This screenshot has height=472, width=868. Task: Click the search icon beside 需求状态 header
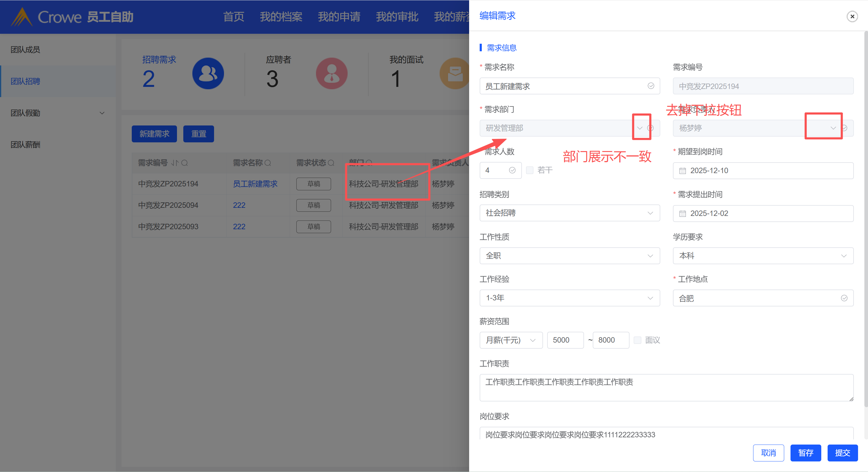[331, 163]
